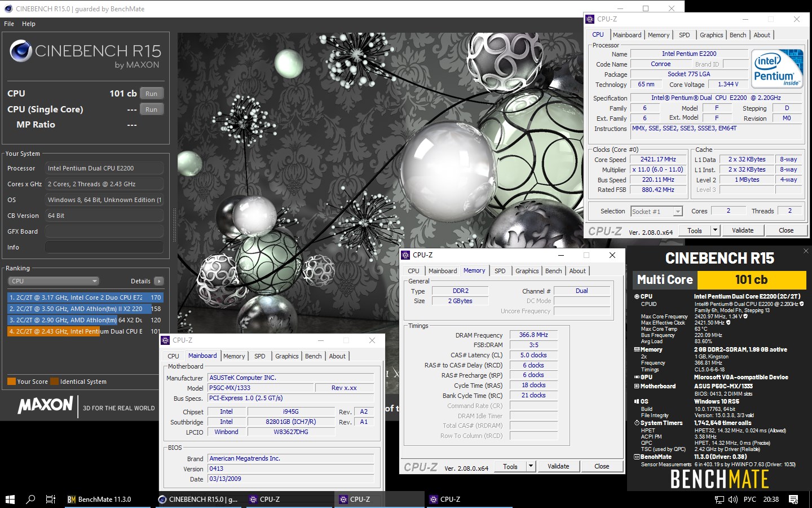Click the MAXON logo in Cinebench
This screenshot has height=508, width=812.
(45, 405)
